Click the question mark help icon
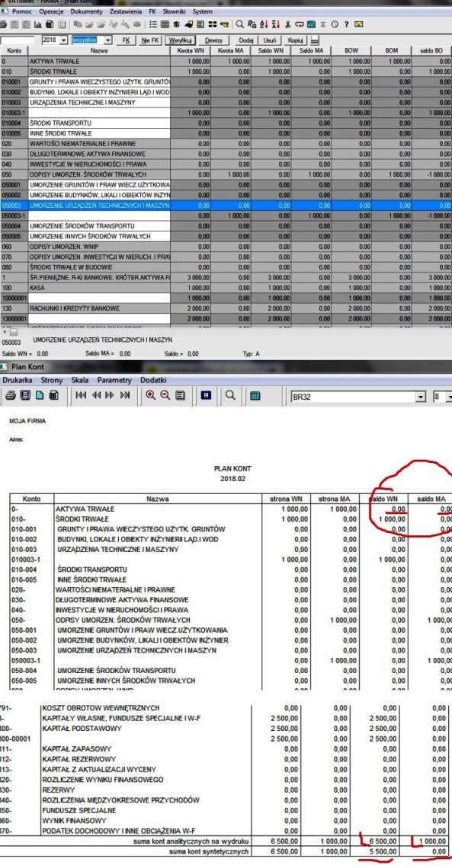Viewport: 452px width, 868px height. coord(346,24)
